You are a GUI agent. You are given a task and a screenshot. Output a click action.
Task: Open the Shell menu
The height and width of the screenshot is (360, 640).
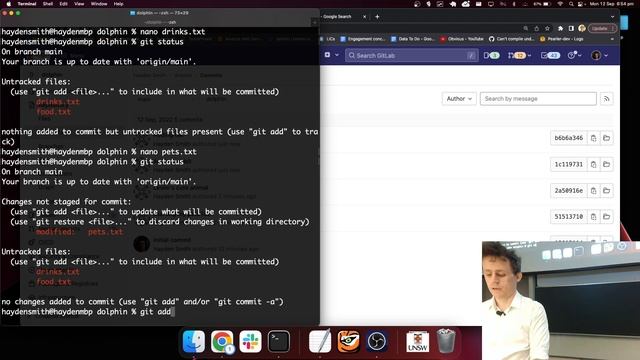(48, 4)
